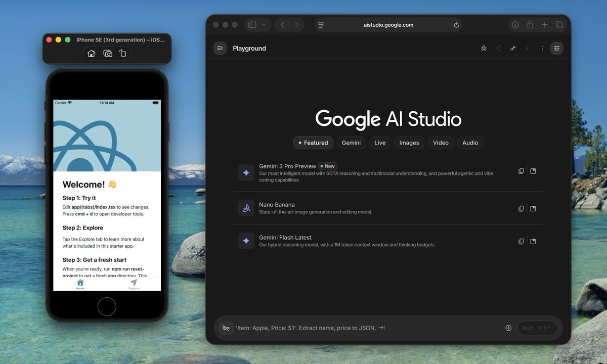The image size is (607, 364).
Task: Click the Nano Banana banana icon
Action: pos(246,208)
